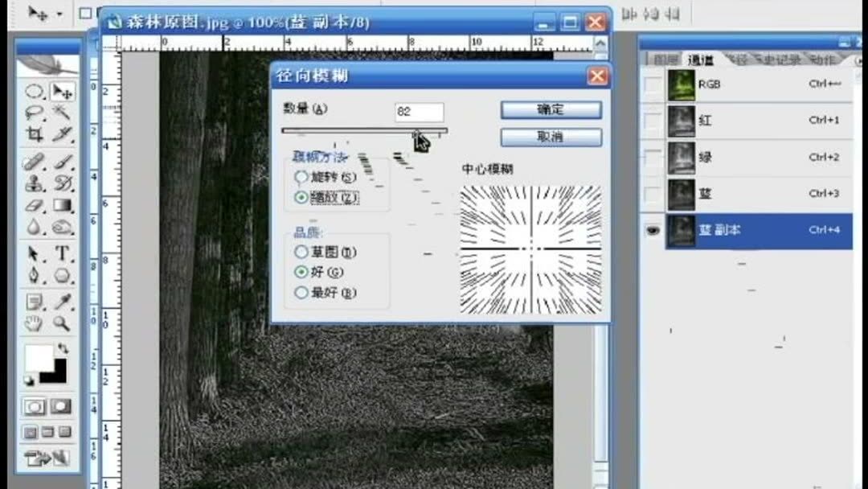Select the 草图 quality radio button

pos(301,252)
